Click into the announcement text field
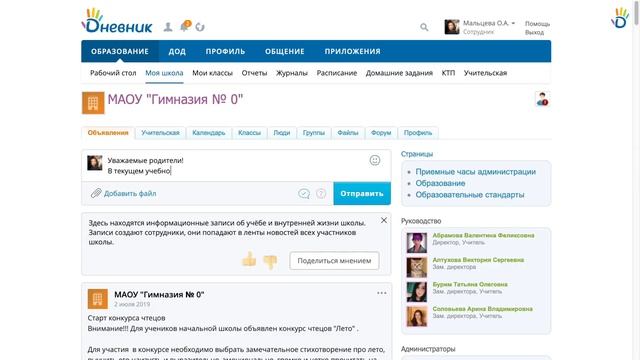640x360 pixels. click(x=236, y=166)
